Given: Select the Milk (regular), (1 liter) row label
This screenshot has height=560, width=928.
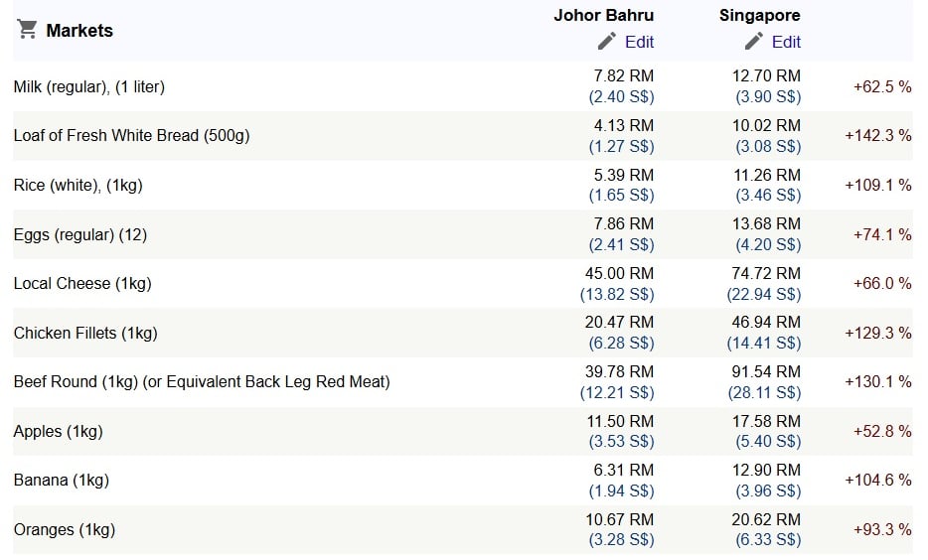Looking at the screenshot, I should 88,87.
